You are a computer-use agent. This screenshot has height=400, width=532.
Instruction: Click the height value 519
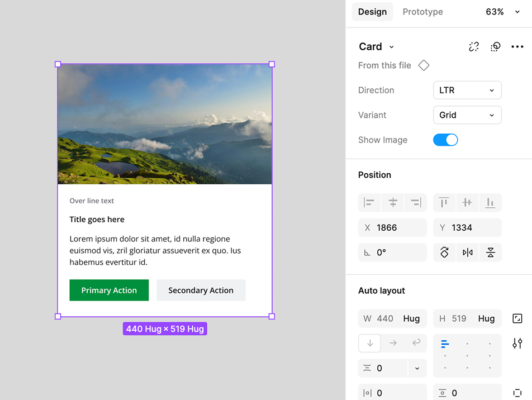click(459, 318)
